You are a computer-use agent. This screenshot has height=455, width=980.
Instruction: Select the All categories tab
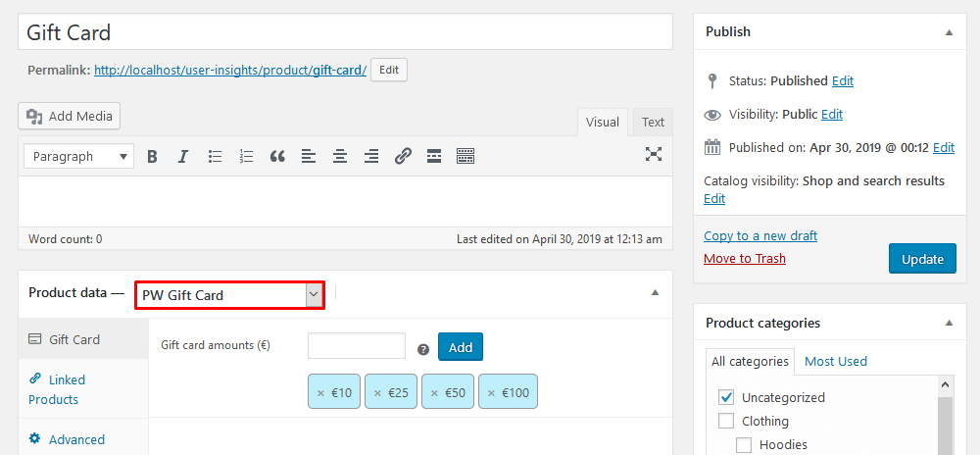point(750,361)
